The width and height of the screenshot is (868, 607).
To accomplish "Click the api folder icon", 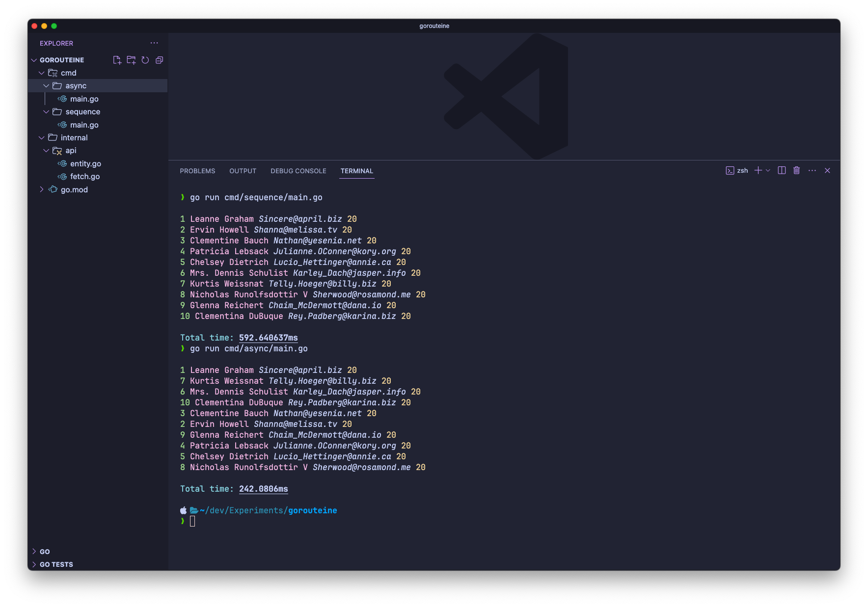I will [x=57, y=151].
